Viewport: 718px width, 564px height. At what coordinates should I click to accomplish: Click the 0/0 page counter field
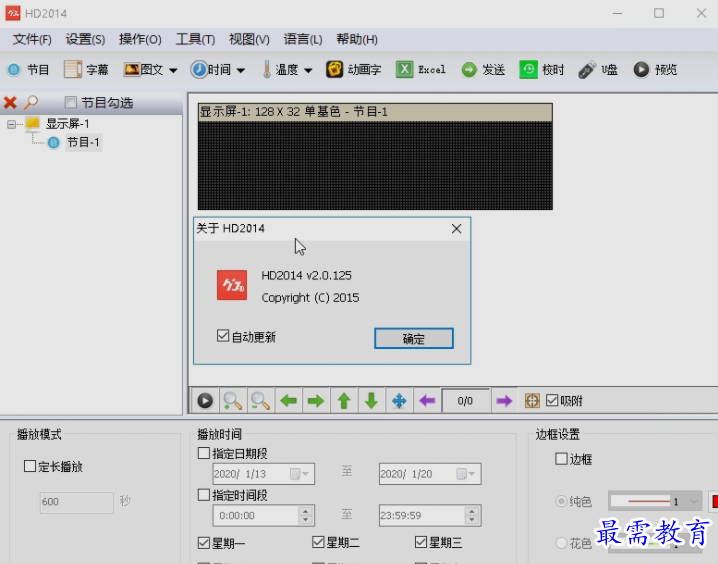point(465,401)
